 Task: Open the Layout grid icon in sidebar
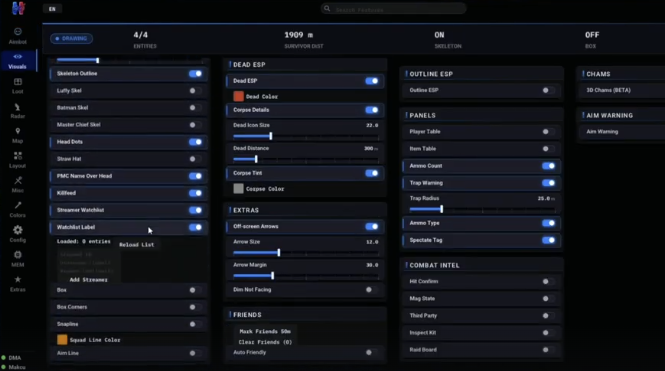17,156
